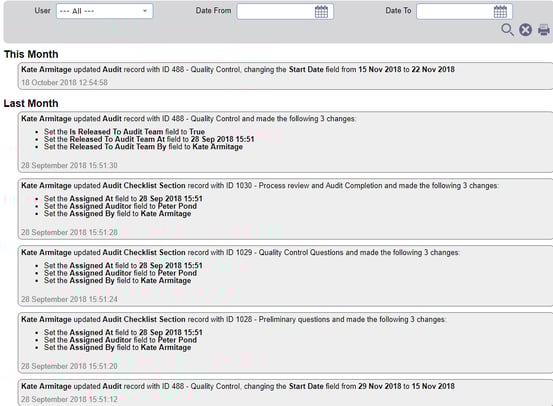
Task: Click the User label
Action: (42, 11)
